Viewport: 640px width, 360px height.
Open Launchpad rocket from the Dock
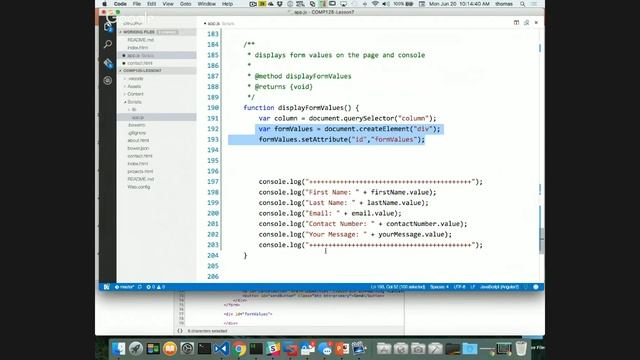(x=136, y=349)
